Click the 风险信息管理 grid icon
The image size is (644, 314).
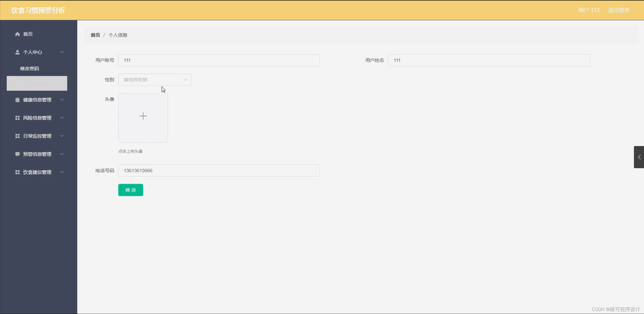click(x=17, y=118)
